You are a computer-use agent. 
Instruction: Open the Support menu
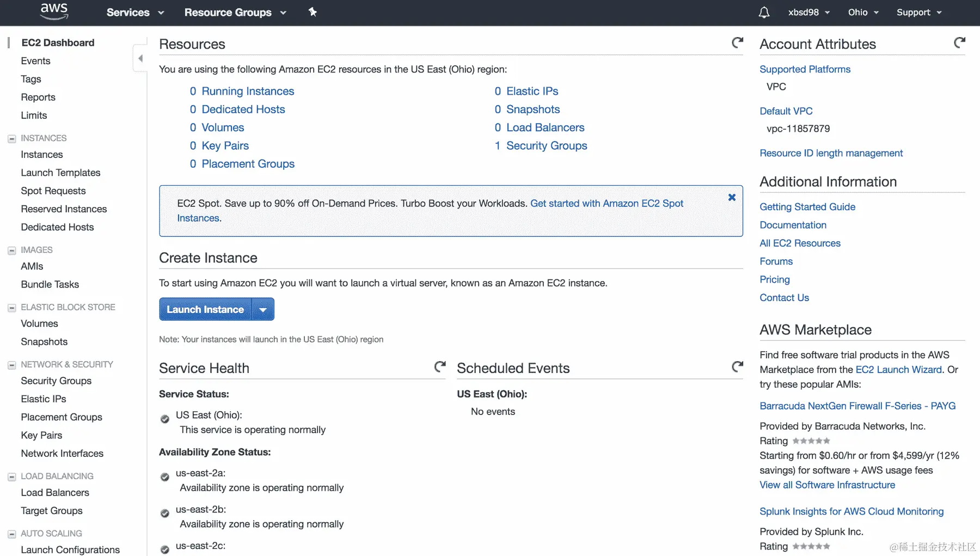tap(918, 13)
